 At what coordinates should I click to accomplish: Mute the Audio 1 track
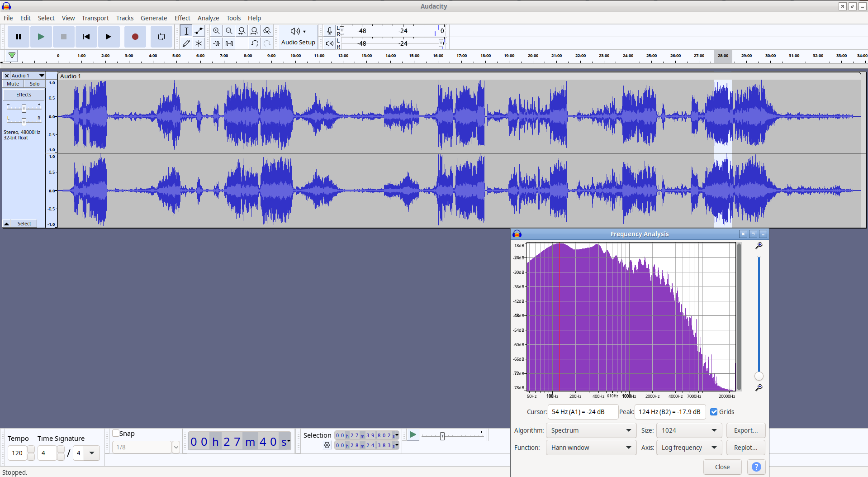tap(13, 84)
